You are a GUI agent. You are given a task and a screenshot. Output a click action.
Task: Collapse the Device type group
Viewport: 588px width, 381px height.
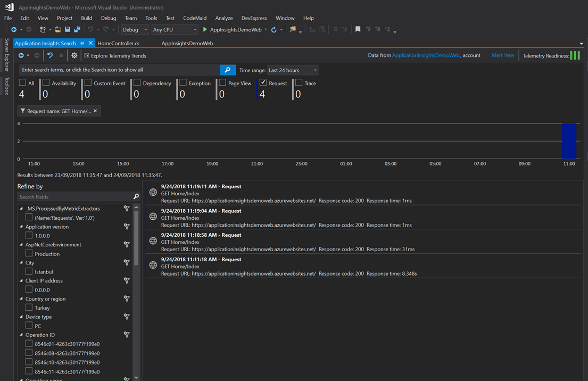click(x=21, y=317)
